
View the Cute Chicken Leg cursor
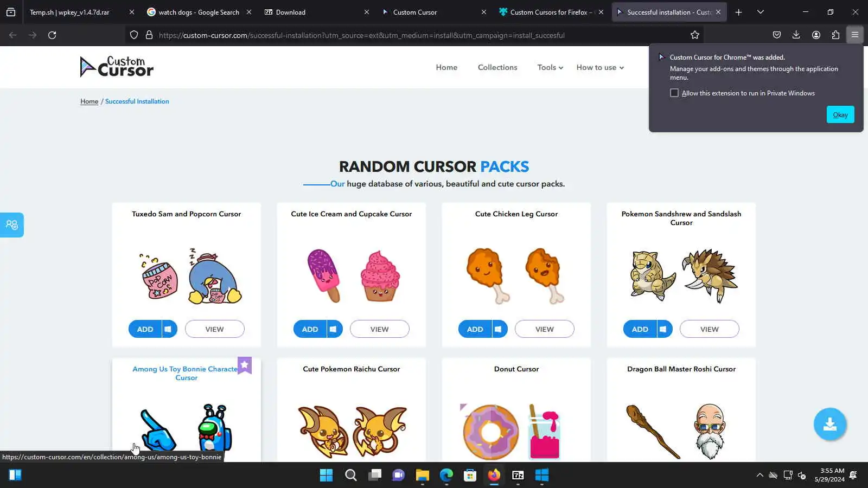tap(545, 329)
